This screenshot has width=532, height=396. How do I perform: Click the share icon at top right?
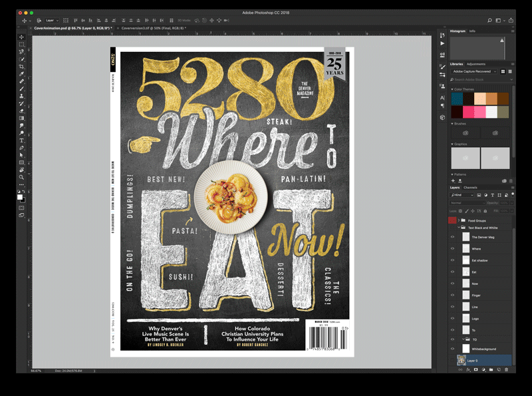(x=511, y=21)
